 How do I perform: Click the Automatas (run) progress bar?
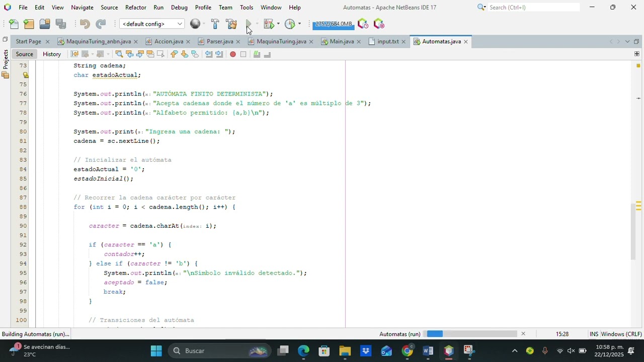tap(472, 334)
